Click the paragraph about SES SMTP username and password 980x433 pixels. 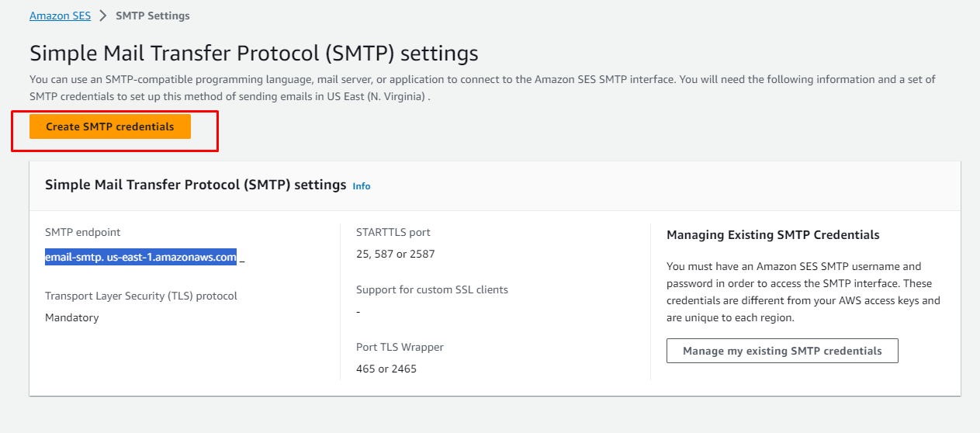point(803,292)
